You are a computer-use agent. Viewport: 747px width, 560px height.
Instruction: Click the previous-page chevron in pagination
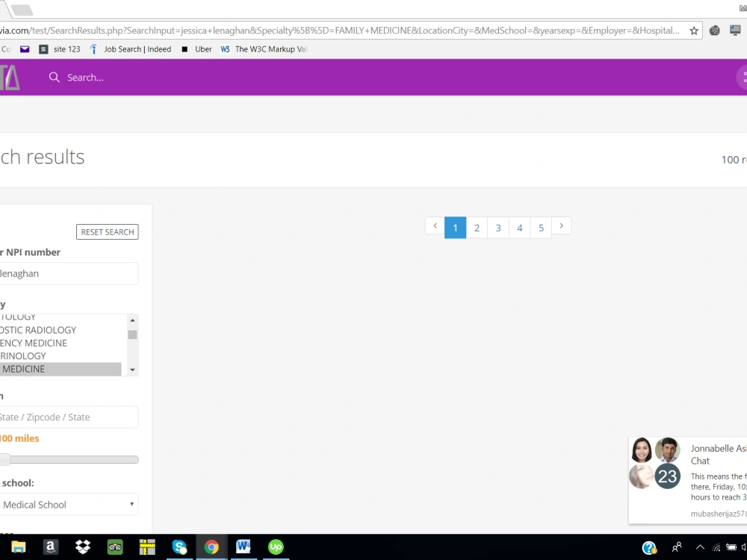pyautogui.click(x=435, y=226)
